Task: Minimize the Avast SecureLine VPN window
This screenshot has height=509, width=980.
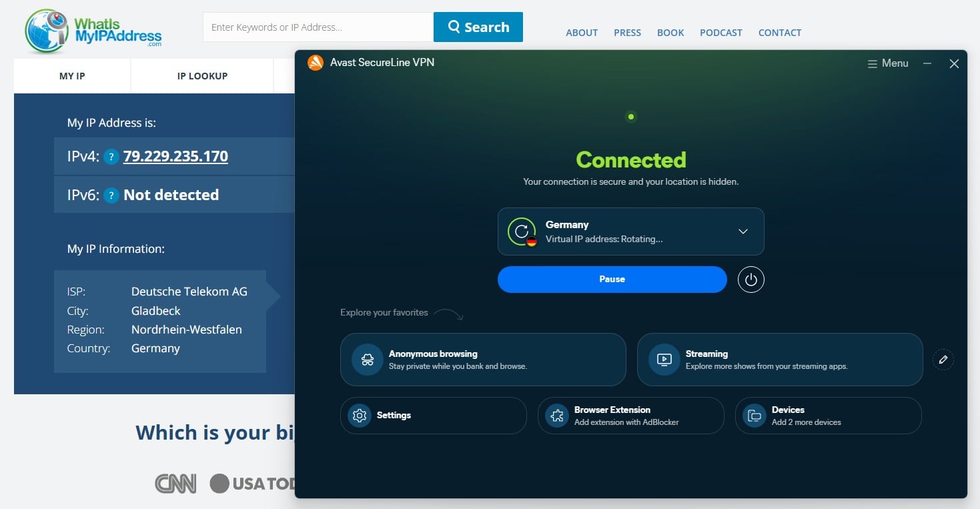Action: pos(927,63)
